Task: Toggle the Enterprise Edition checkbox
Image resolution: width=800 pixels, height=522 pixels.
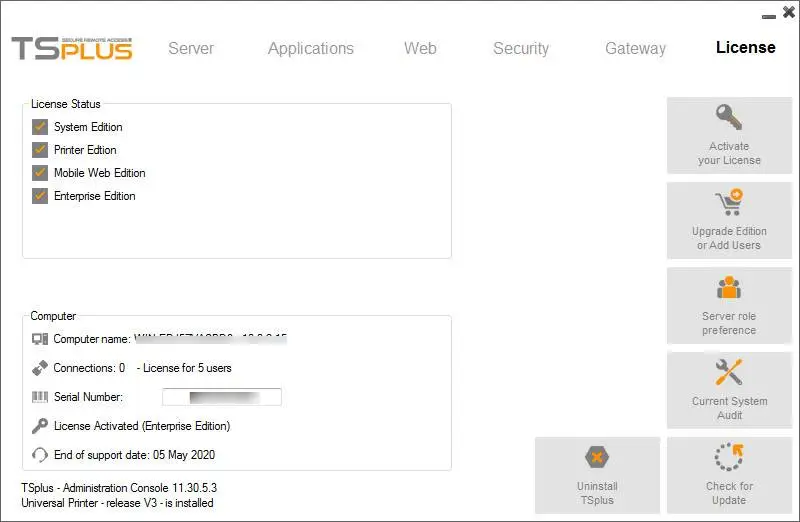Action: [40, 195]
